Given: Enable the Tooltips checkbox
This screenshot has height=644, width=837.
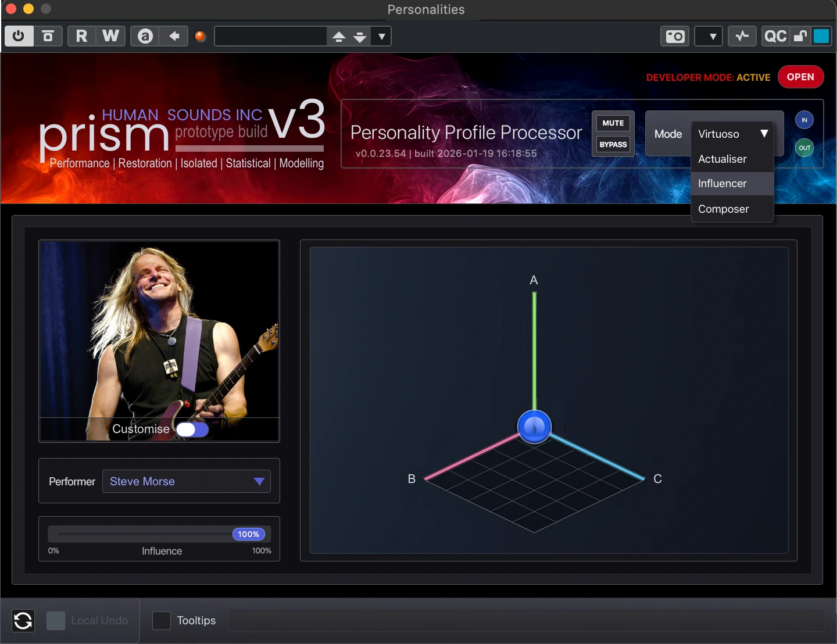Looking at the screenshot, I should coord(162,621).
